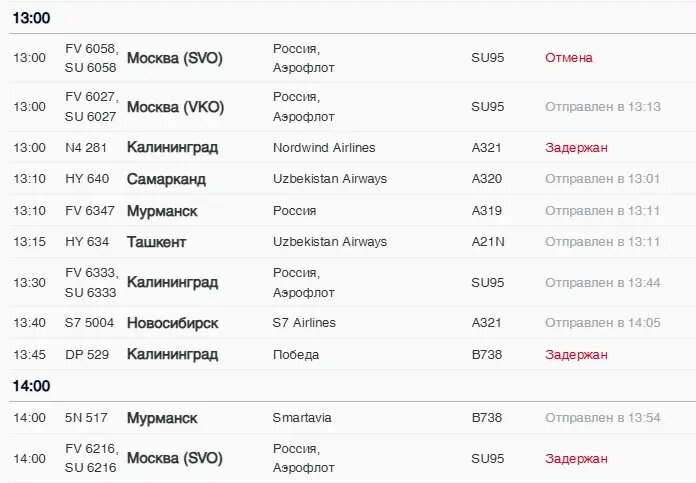Image resolution: width=696 pixels, height=483 pixels.
Task: Click flight number 5N 517 to Мурманск
Action: coord(87,418)
